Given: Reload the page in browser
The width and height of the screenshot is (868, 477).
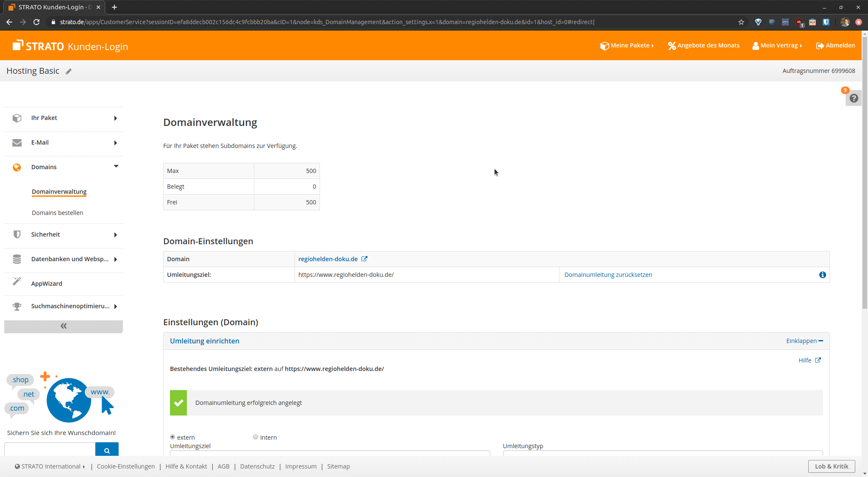Looking at the screenshot, I should (36, 22).
